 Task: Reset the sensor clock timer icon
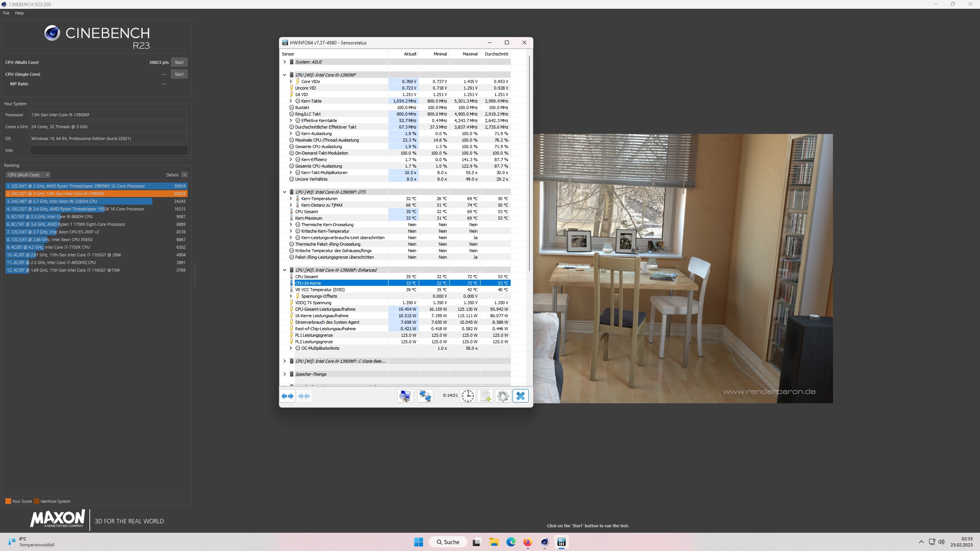click(467, 396)
